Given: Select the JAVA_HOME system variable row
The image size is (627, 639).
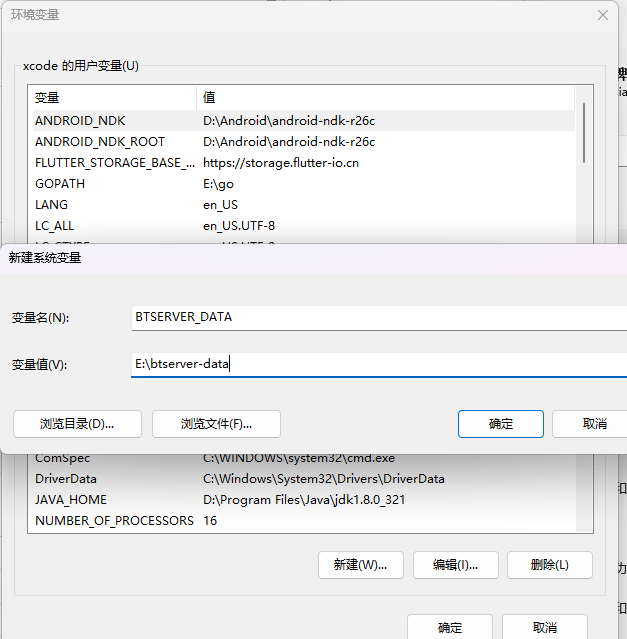Looking at the screenshot, I should tap(304, 500).
